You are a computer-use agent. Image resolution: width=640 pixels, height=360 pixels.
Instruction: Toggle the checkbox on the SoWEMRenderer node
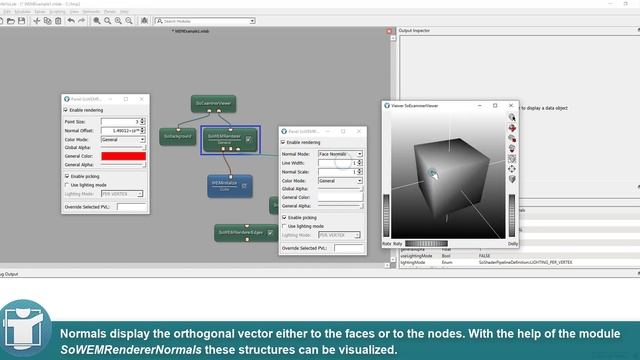click(x=249, y=139)
